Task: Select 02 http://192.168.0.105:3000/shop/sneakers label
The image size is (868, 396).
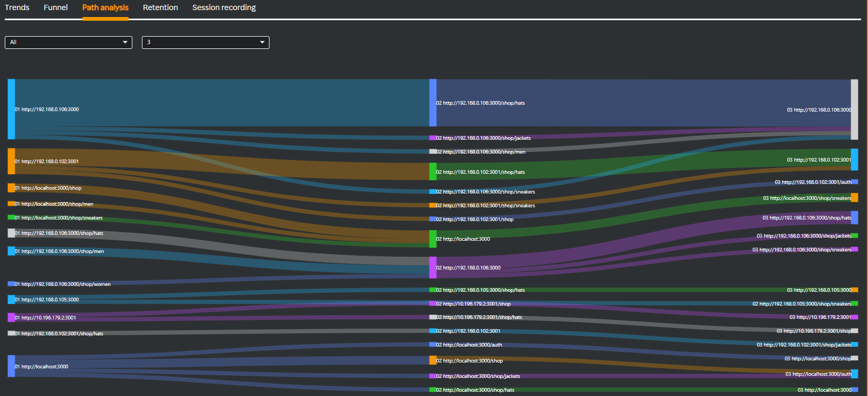Action: [802, 304]
